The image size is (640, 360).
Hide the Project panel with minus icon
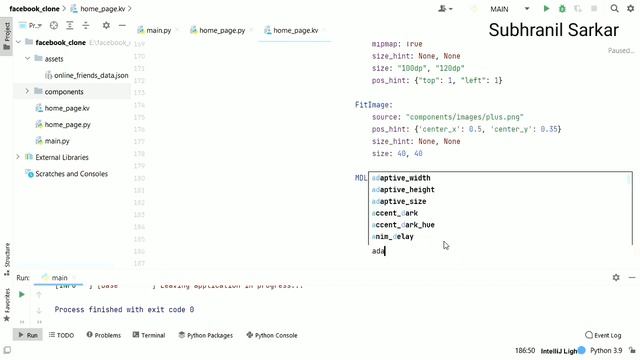click(x=122, y=25)
